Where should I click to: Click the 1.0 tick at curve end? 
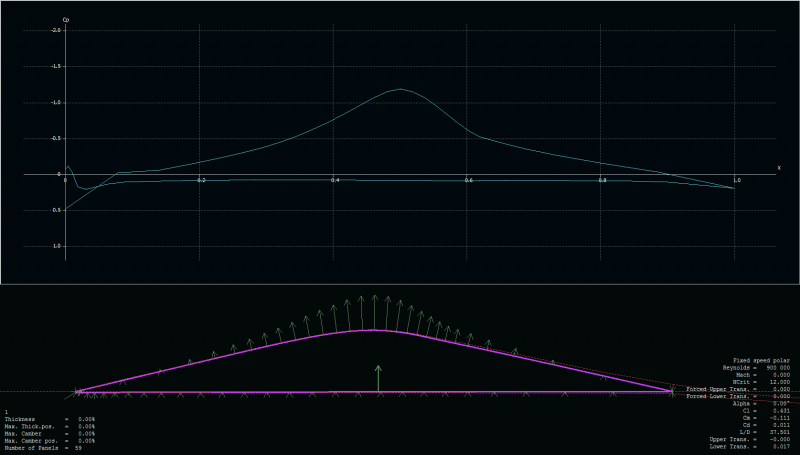(737, 180)
